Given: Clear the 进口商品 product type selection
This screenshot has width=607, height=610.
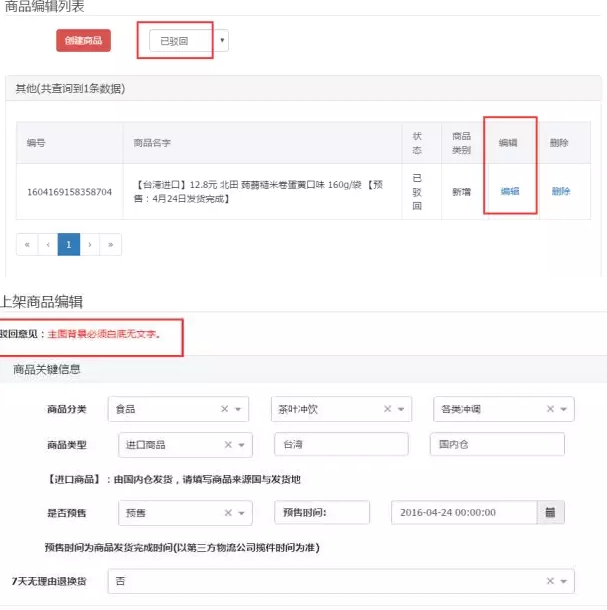Looking at the screenshot, I should 228,445.
